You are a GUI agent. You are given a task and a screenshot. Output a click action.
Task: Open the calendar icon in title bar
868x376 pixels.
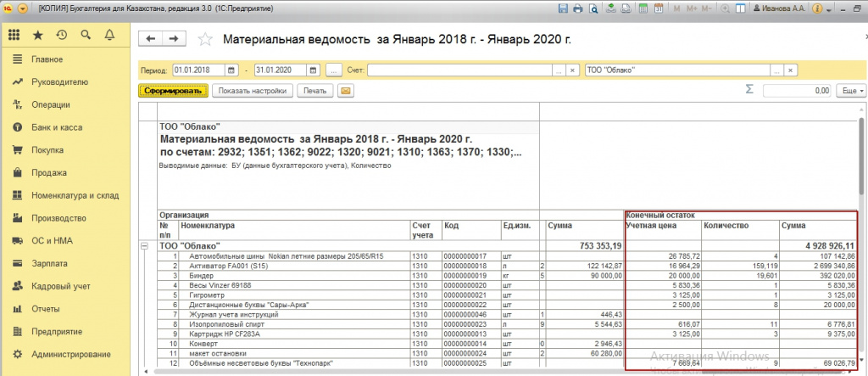(659, 8)
